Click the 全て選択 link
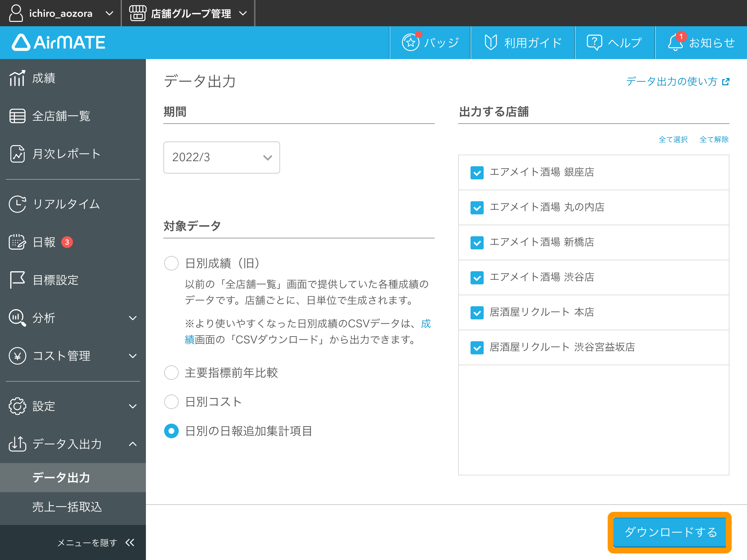This screenshot has width=747, height=560. 673,140
